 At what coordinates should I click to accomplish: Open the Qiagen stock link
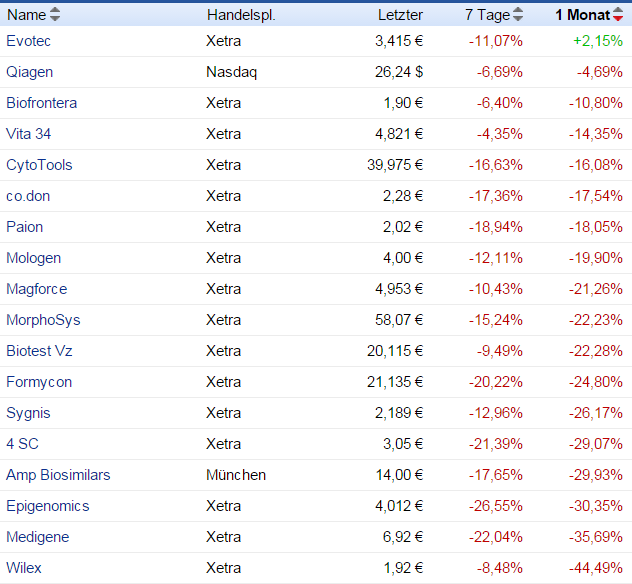pyautogui.click(x=30, y=72)
